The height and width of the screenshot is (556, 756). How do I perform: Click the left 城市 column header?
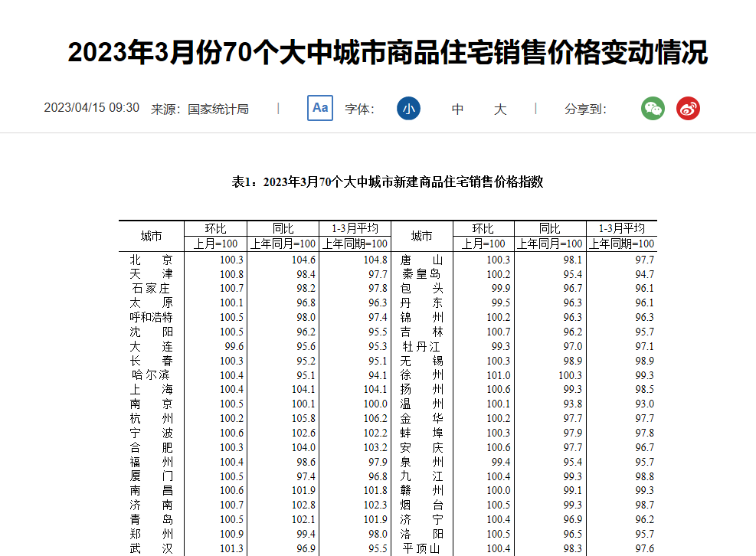[151, 236]
